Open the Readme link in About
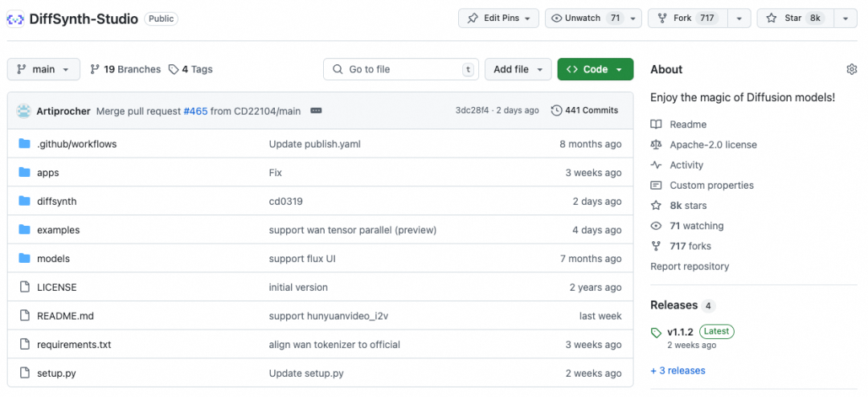The image size is (868, 397). click(688, 125)
